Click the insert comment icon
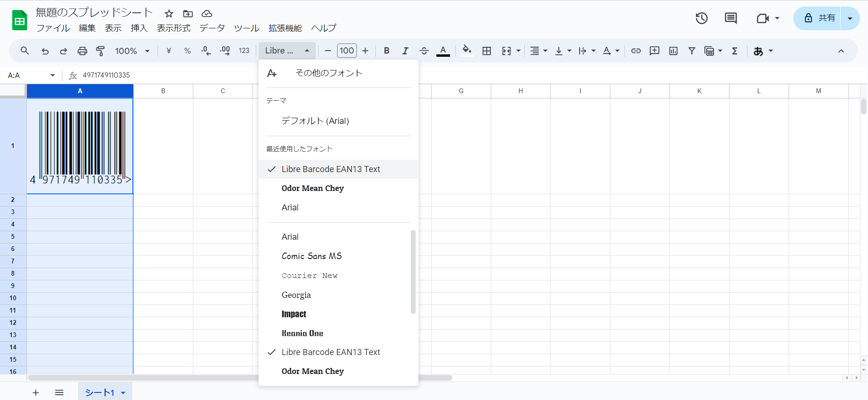This screenshot has width=868, height=400. pos(654,51)
